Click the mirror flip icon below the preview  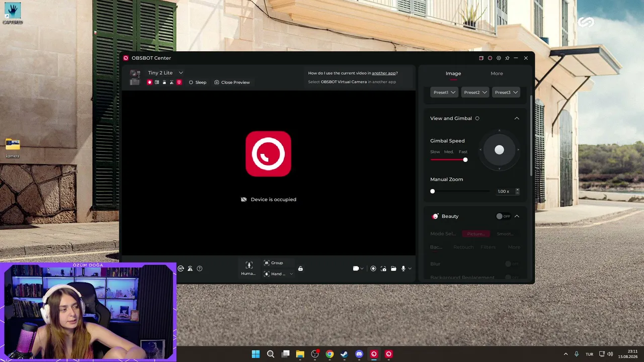pyautogui.click(x=190, y=268)
